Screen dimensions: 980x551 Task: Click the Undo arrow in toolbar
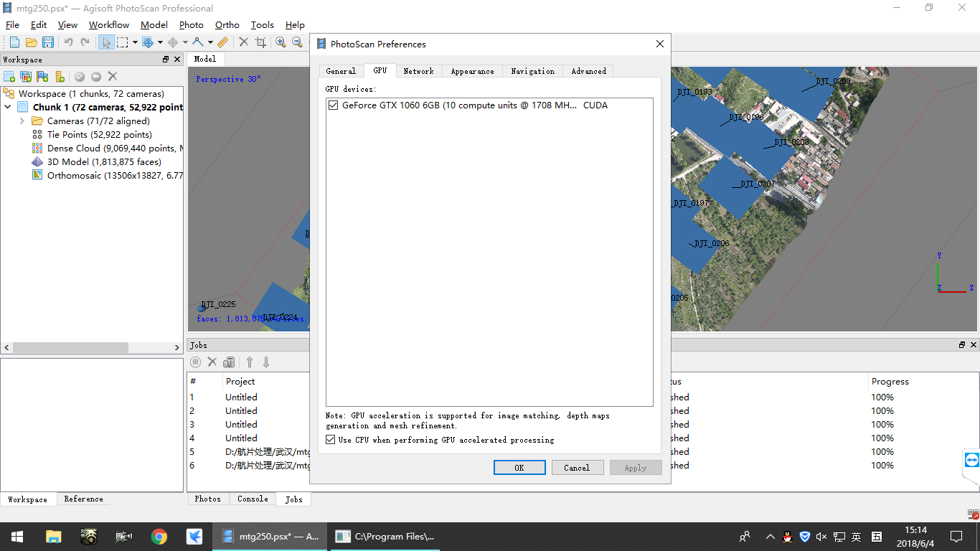[68, 42]
